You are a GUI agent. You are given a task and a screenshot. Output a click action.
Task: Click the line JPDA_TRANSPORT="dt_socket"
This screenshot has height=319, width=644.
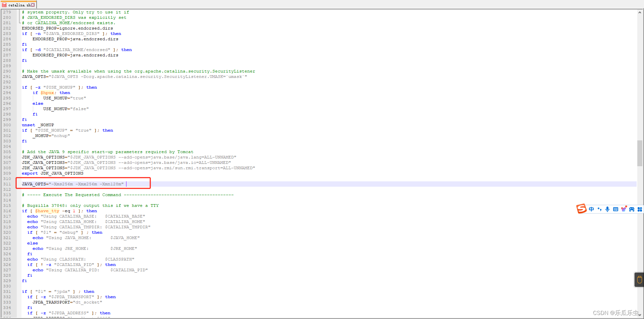(x=67, y=302)
